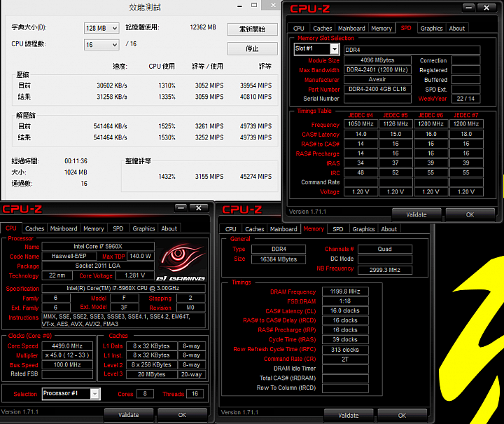Expand the Processor #1 selection dropdown

tap(94, 394)
